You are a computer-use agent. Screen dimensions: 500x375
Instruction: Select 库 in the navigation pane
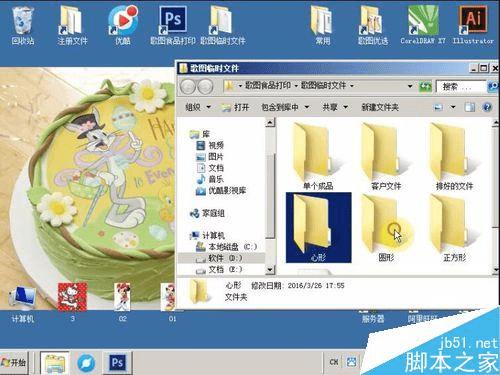[200, 134]
